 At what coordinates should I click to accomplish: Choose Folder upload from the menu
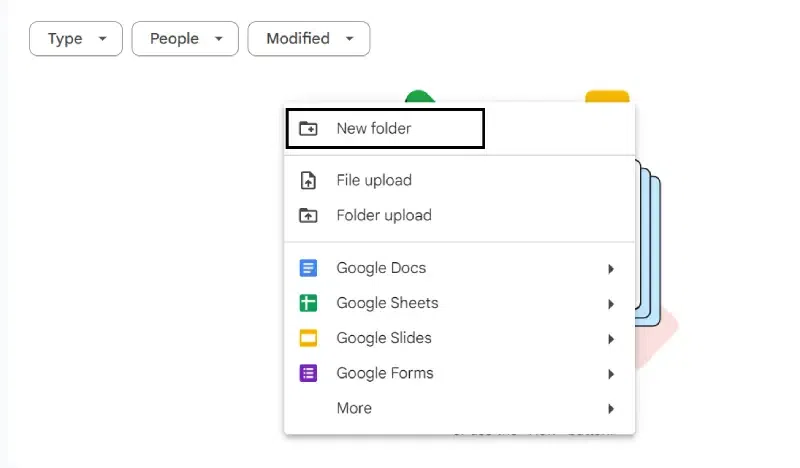(x=384, y=215)
